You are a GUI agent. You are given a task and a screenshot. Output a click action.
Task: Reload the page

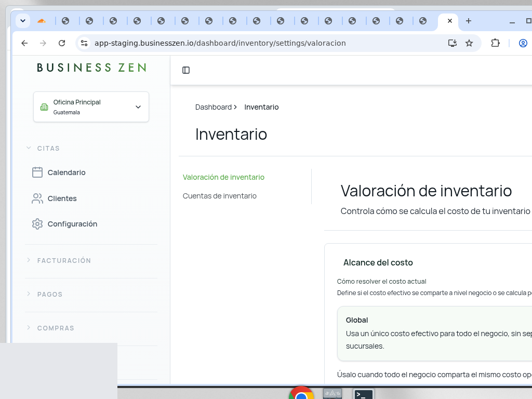pos(62,43)
